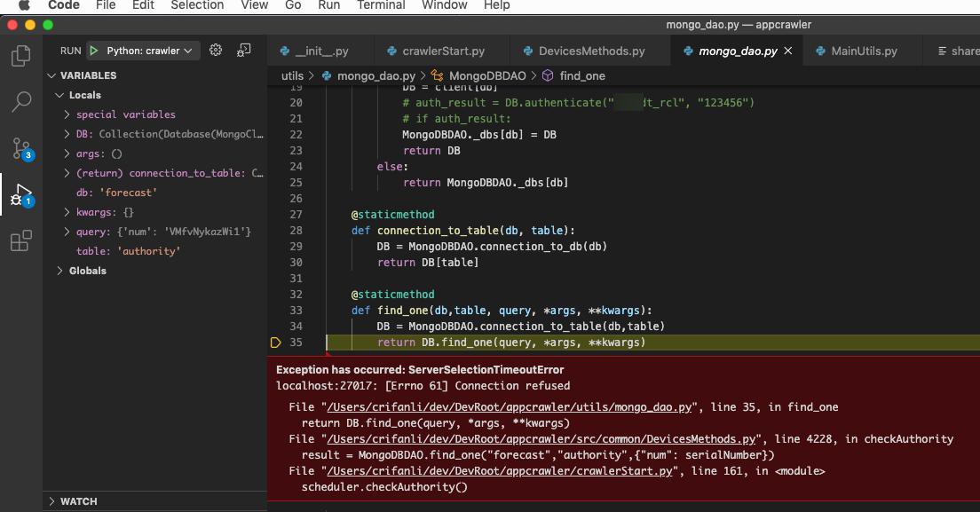The height and width of the screenshot is (512, 980).
Task: Expand the WATCH section
Action: coord(51,501)
